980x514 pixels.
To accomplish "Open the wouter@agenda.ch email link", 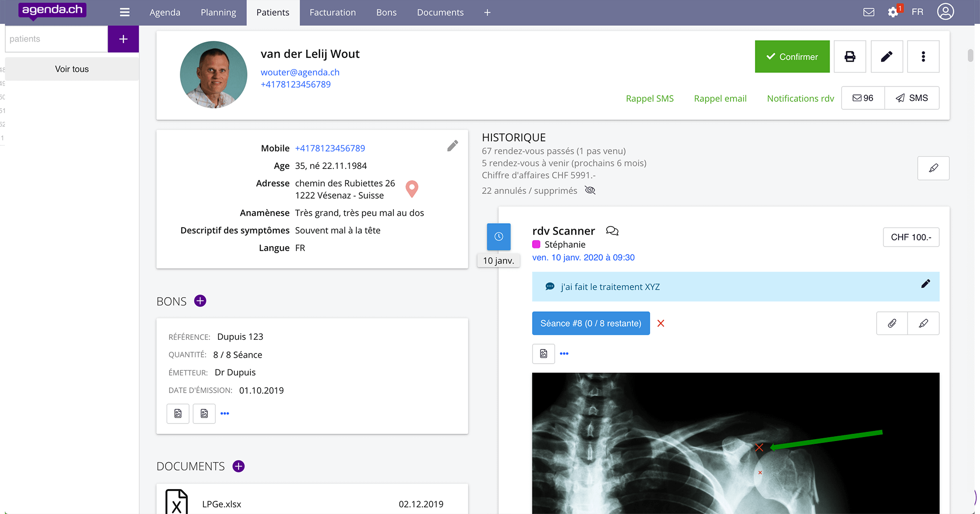I will coord(300,72).
